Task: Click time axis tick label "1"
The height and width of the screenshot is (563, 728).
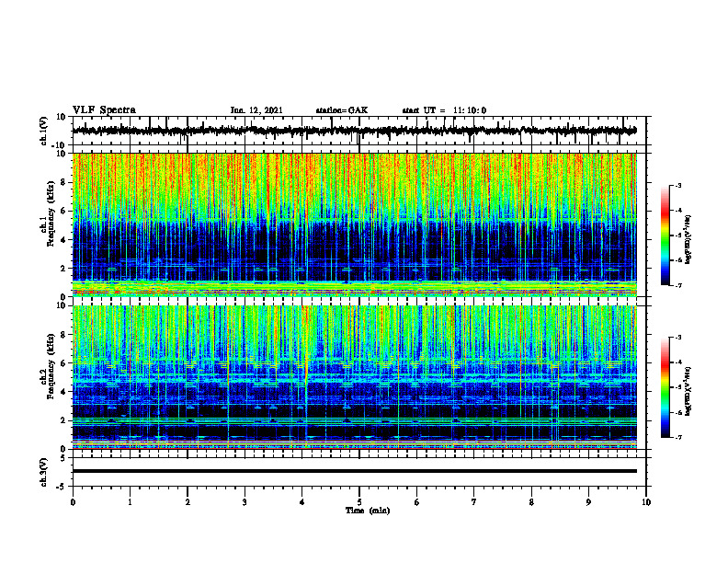Action: point(130,502)
